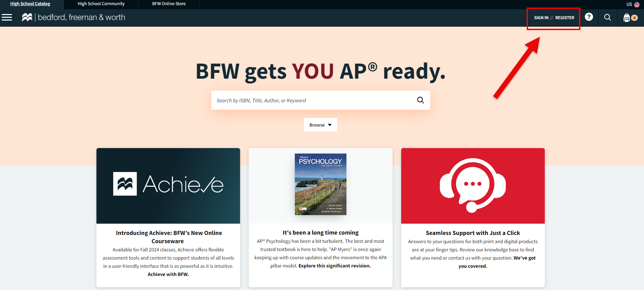
Task: Switch to the High School Catalog tab
Action: coord(30,4)
